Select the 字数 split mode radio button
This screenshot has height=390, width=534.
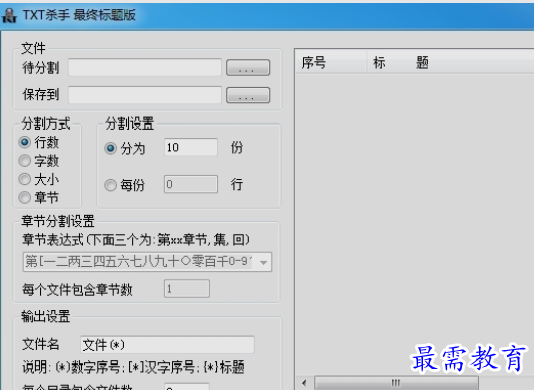tap(25, 161)
